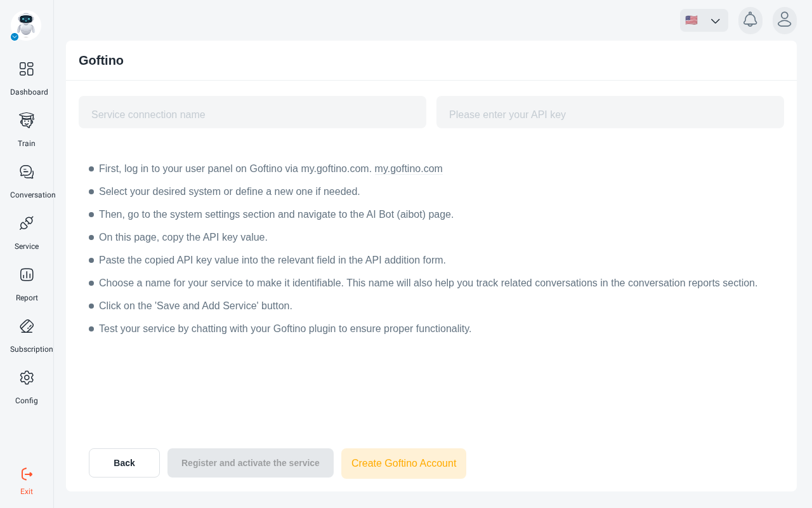Image resolution: width=812 pixels, height=508 pixels.
Task: Focus the Service connection name field
Action: coord(252,112)
